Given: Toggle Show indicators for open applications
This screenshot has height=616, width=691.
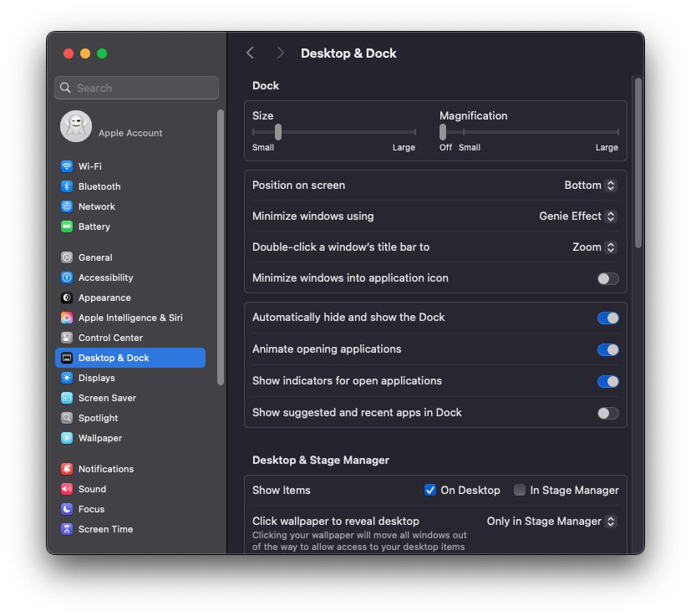Looking at the screenshot, I should pos(607,381).
